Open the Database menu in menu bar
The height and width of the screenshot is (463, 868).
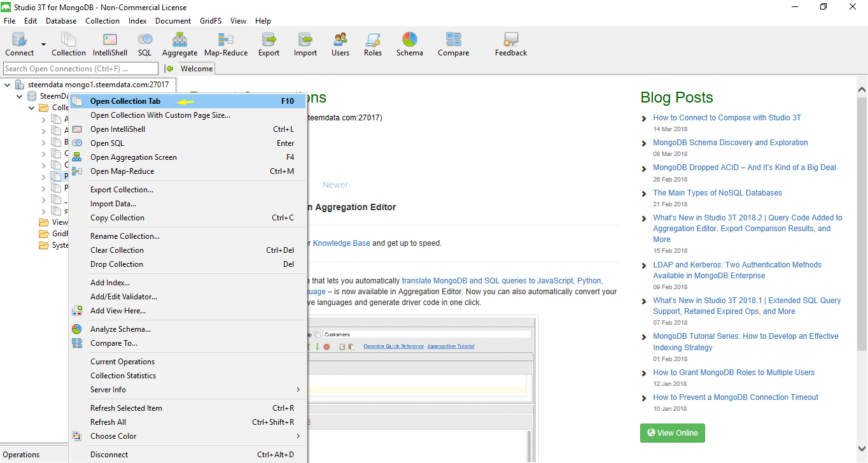point(61,21)
